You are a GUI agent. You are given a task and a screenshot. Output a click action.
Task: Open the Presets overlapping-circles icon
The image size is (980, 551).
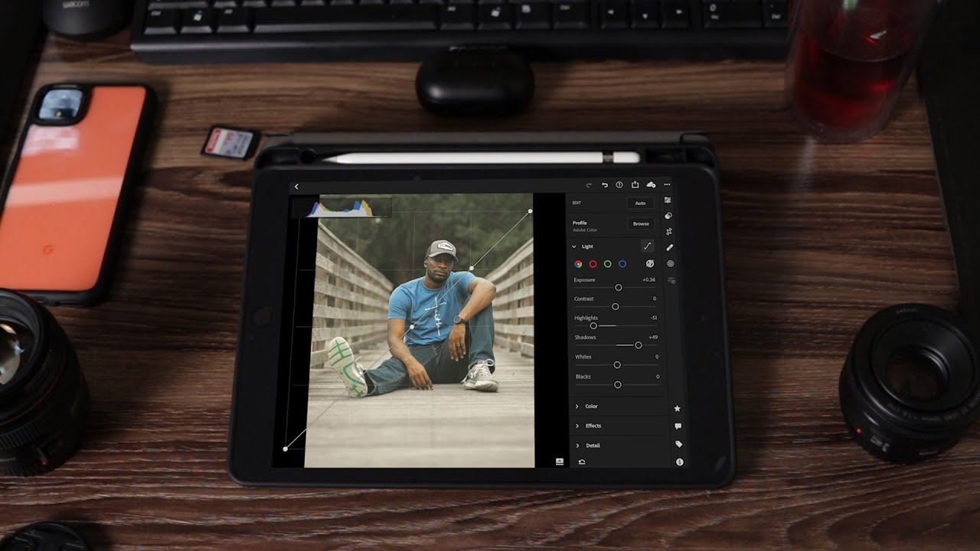[x=668, y=216]
